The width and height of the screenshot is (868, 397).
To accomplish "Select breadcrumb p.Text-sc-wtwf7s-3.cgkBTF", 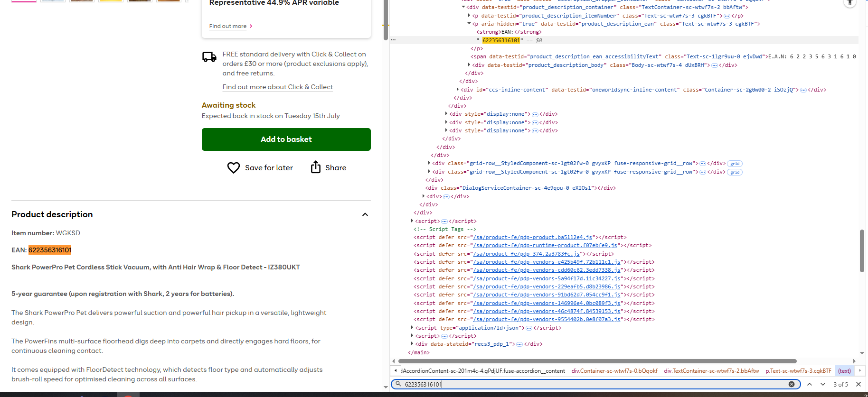I will pos(798,371).
